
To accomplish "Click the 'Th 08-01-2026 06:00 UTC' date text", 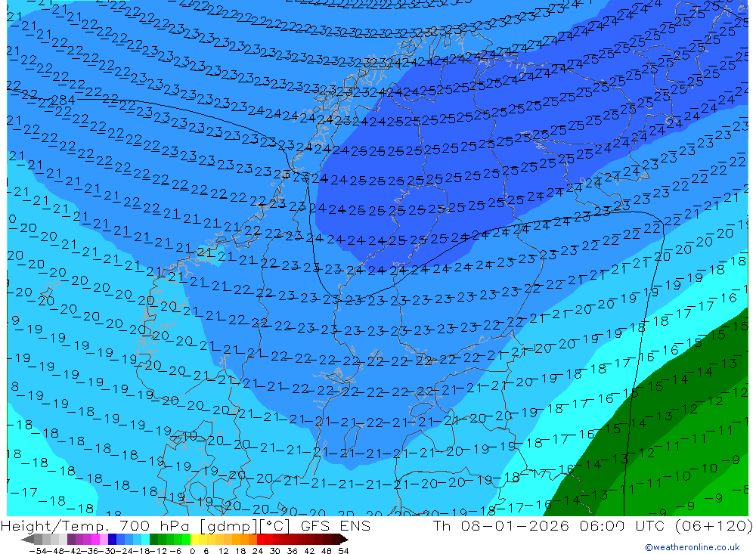I will click(x=550, y=525).
